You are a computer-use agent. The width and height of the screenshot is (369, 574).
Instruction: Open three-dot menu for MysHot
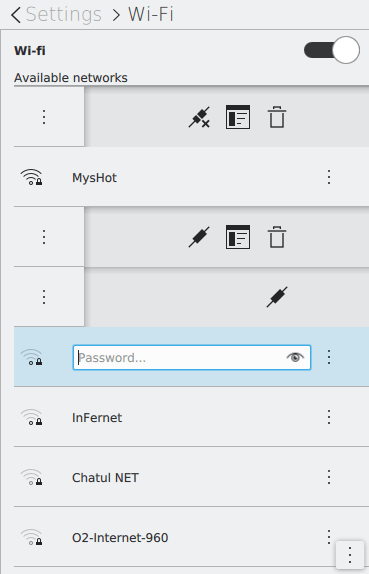coord(329,177)
